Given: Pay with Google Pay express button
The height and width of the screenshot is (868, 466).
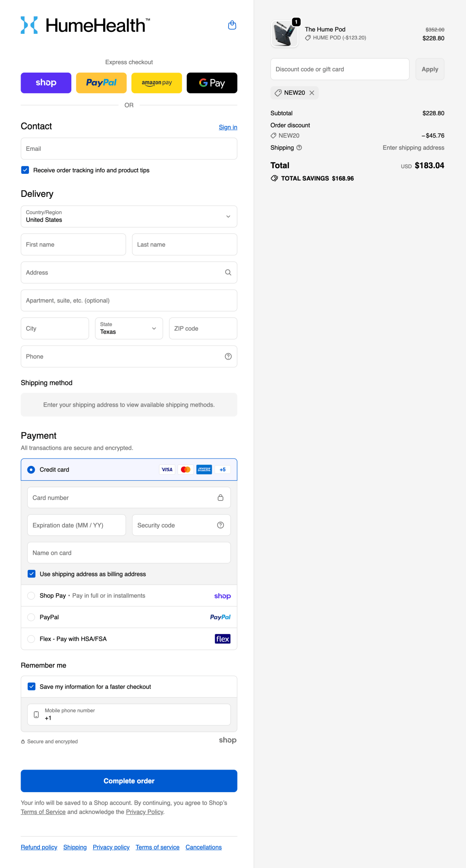Looking at the screenshot, I should tap(212, 83).
